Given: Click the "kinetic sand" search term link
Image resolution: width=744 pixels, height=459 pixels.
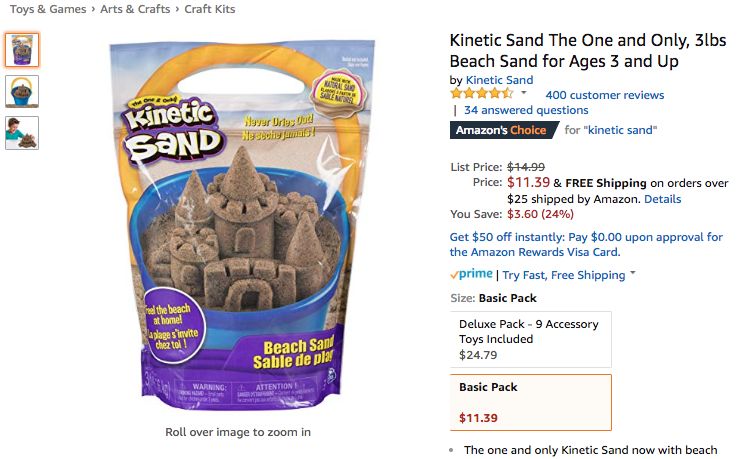Looking at the screenshot, I should tap(620, 130).
